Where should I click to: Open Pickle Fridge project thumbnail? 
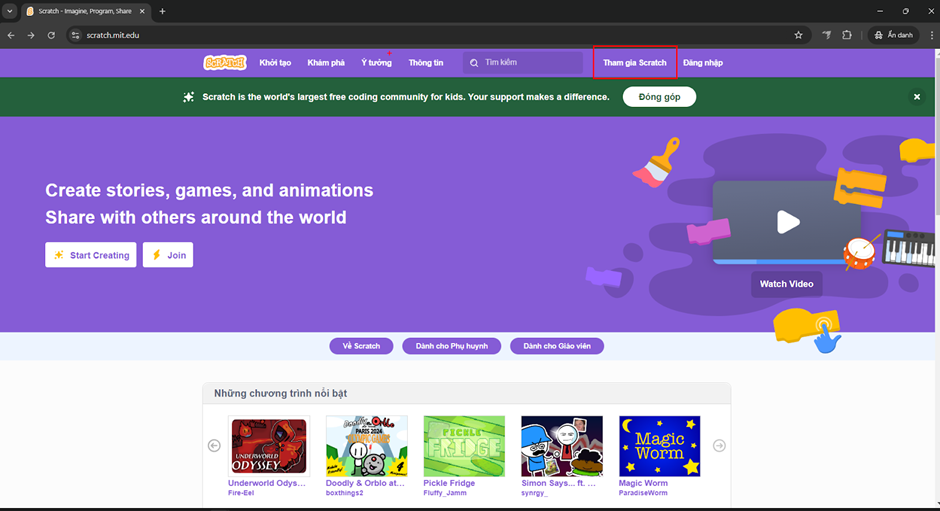[465, 446]
